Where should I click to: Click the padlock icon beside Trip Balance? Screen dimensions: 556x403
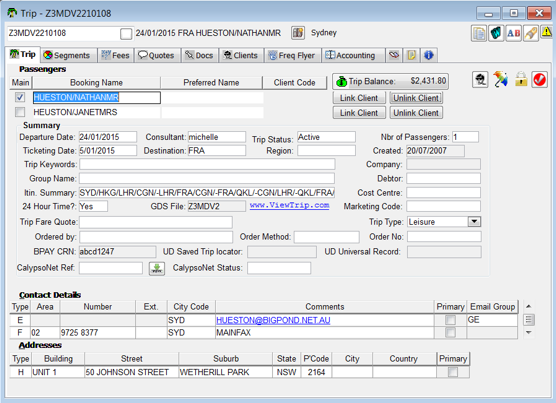tap(521, 79)
